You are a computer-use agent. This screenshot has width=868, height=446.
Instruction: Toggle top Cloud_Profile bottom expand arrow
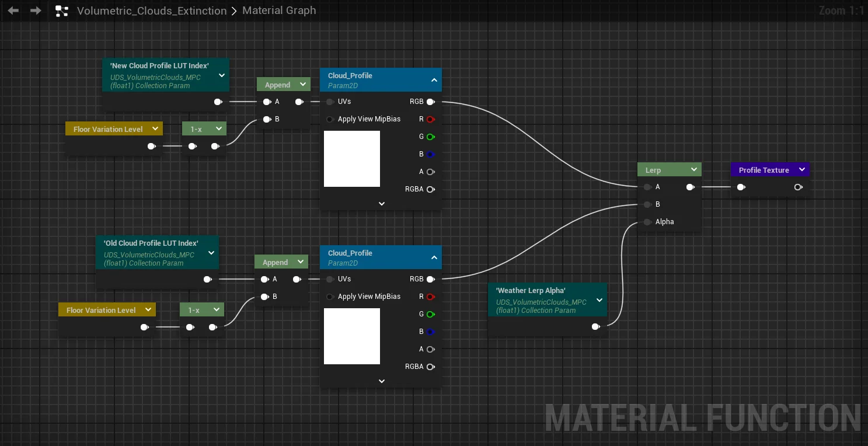coord(381,204)
